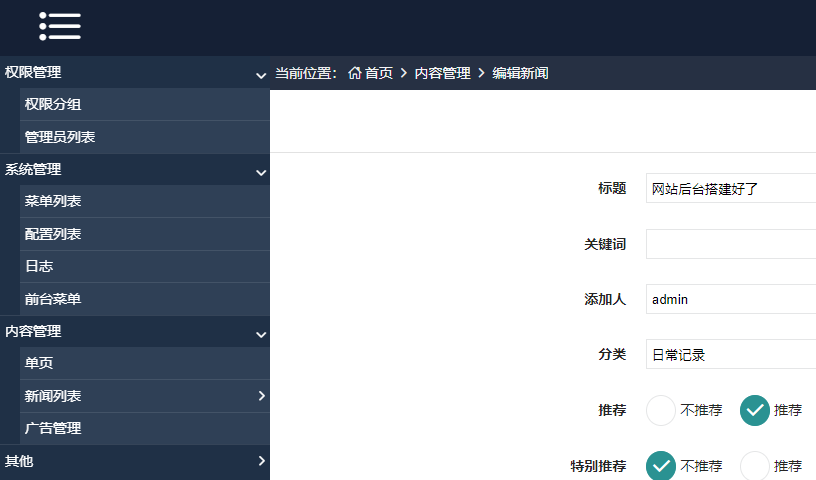This screenshot has width=816, height=480.
Task: Click the 标题 input field
Action: [730, 188]
